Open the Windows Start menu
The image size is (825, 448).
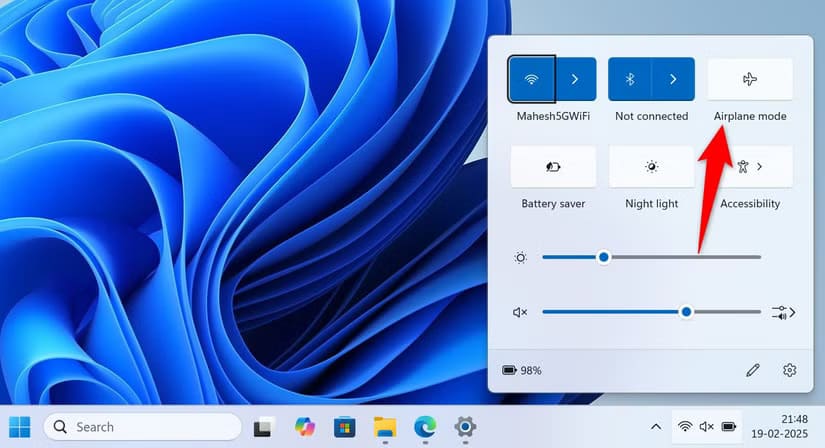tap(20, 427)
